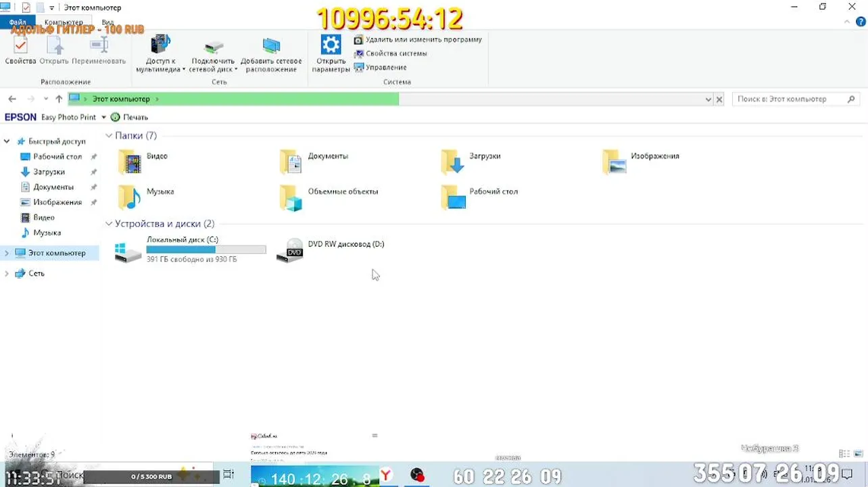Open Action Center notification icon
This screenshot has height=487, width=868.
[847, 475]
